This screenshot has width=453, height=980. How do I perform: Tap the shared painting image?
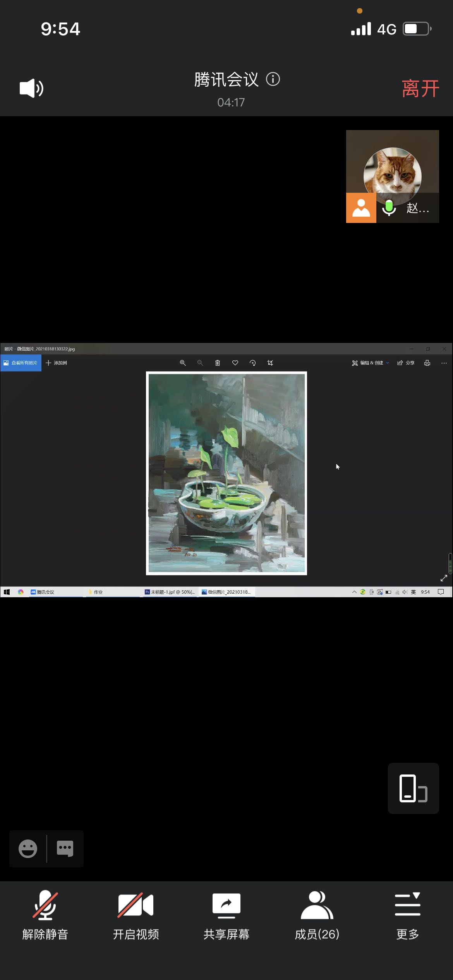point(226,473)
